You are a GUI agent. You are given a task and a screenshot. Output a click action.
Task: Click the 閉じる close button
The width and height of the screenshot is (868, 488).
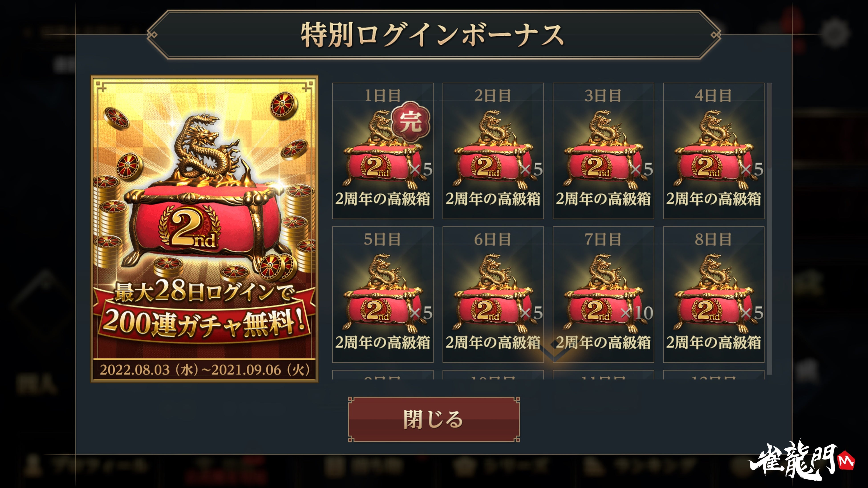[x=434, y=419]
